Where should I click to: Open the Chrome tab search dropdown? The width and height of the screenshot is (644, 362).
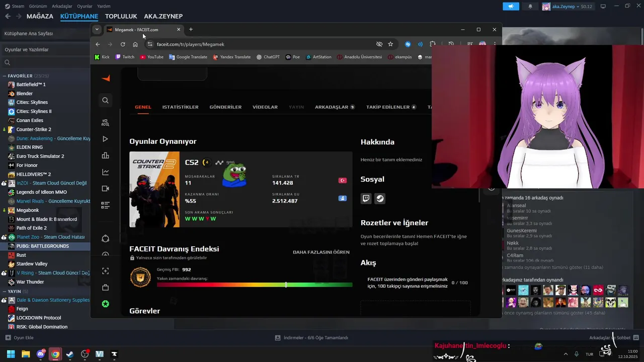coord(97,29)
